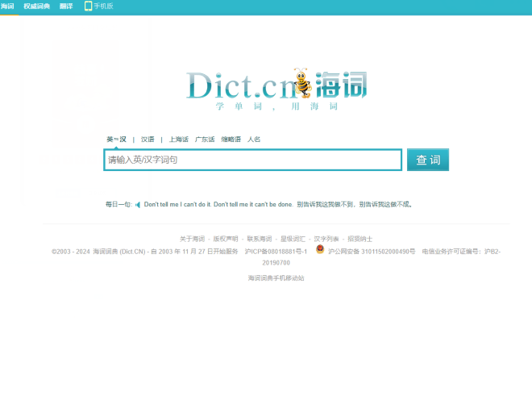Select the 人名 search mode
The width and height of the screenshot is (532, 417).
[254, 140]
